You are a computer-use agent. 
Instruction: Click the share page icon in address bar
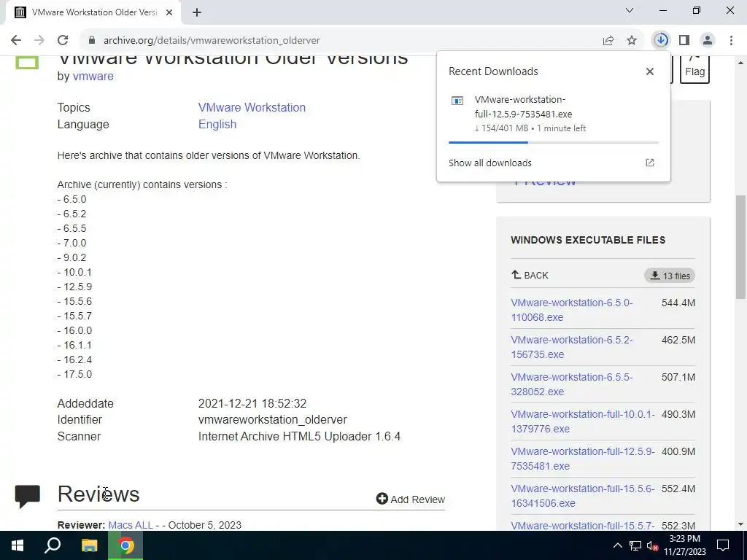pos(608,41)
